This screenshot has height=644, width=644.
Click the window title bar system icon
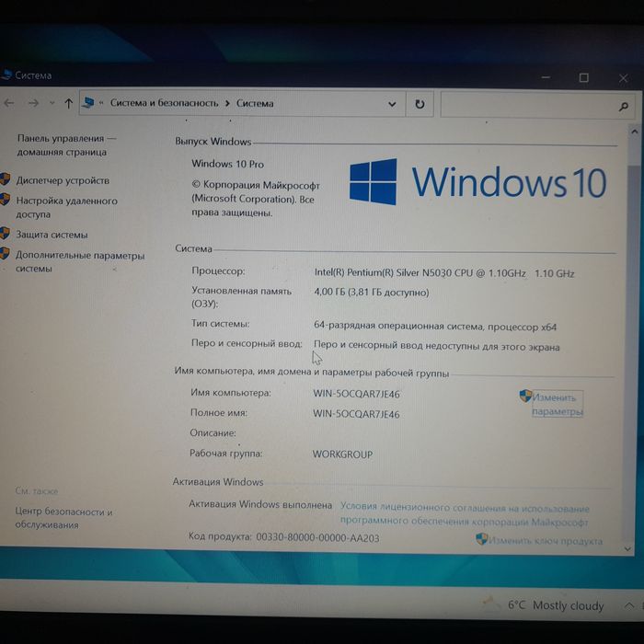[x=6, y=75]
